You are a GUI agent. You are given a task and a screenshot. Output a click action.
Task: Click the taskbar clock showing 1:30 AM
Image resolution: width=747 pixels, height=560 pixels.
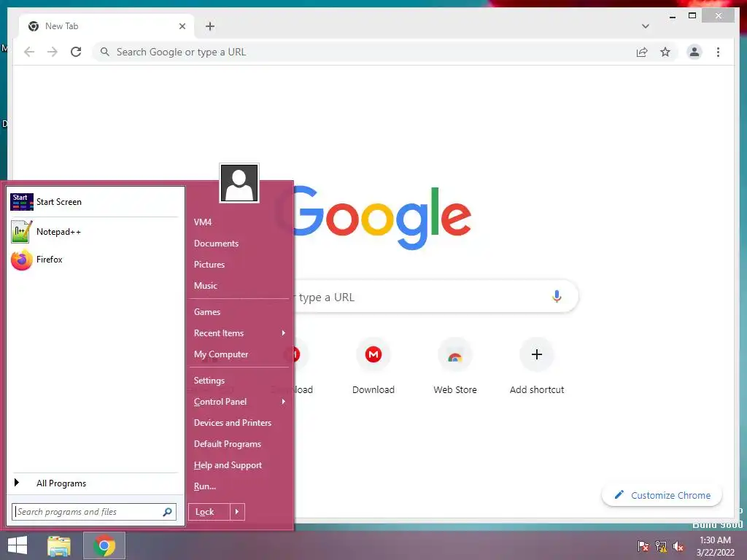(x=715, y=546)
